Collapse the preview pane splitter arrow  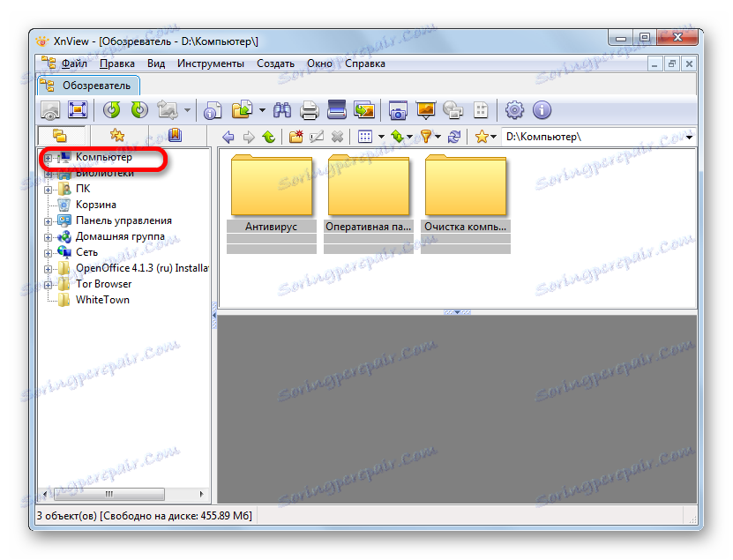tap(457, 312)
